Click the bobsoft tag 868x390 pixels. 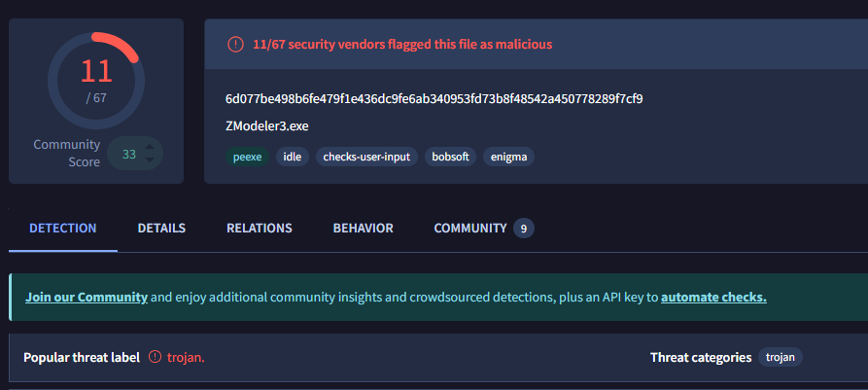[x=451, y=157]
